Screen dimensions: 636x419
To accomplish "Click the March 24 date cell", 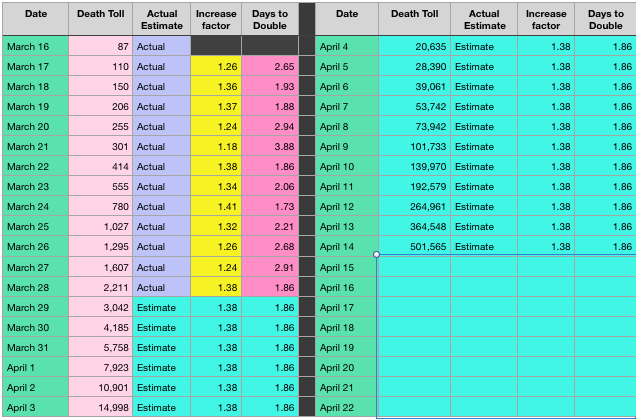I will [36, 206].
